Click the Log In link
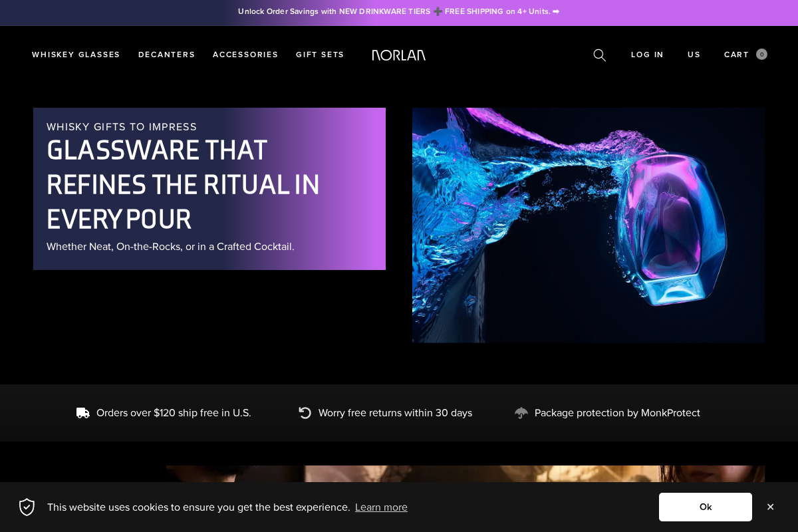 (647, 55)
